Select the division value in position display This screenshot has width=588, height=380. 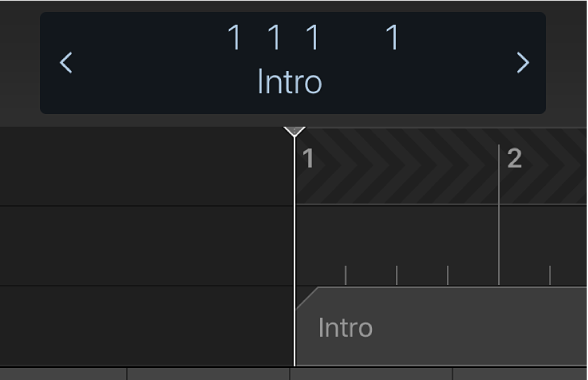point(313,37)
